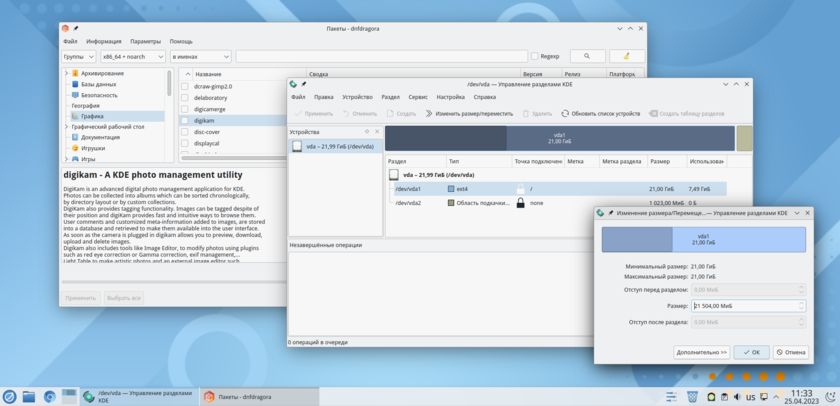This screenshot has height=406, width=840.
Task: Open the Устройство menu in partition manager
Action: (357, 97)
